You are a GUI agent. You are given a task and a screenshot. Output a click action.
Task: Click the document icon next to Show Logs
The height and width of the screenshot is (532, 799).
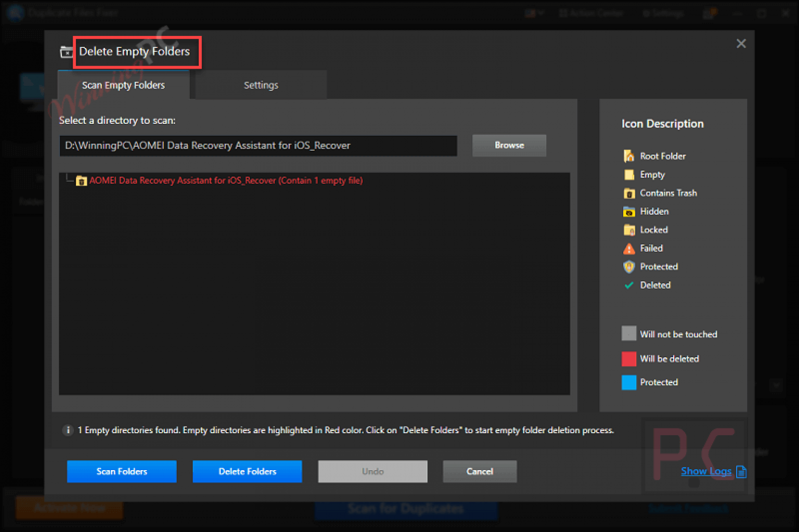pyautogui.click(x=741, y=472)
